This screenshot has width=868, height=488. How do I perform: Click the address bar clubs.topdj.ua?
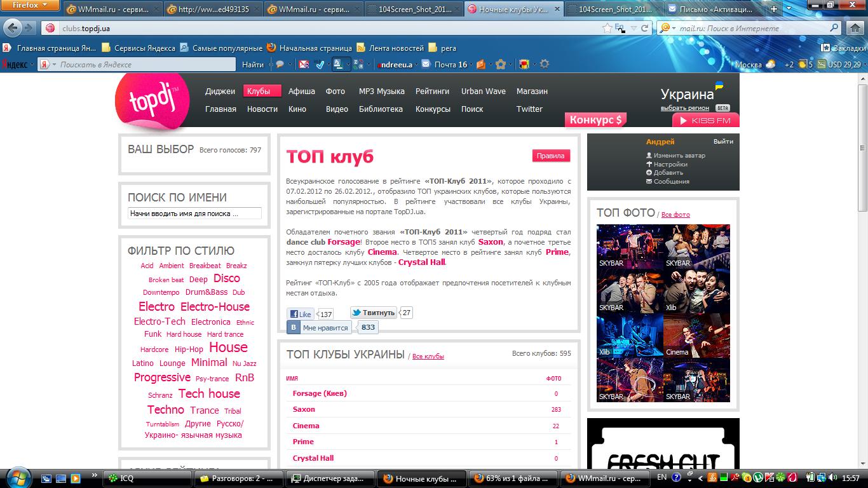click(x=321, y=29)
